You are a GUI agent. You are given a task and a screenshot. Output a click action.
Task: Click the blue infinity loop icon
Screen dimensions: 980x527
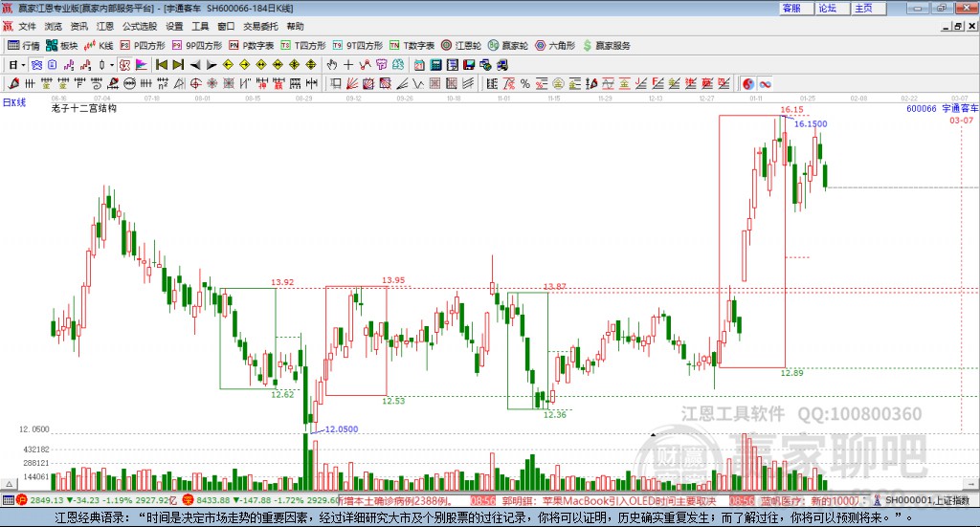(x=765, y=83)
